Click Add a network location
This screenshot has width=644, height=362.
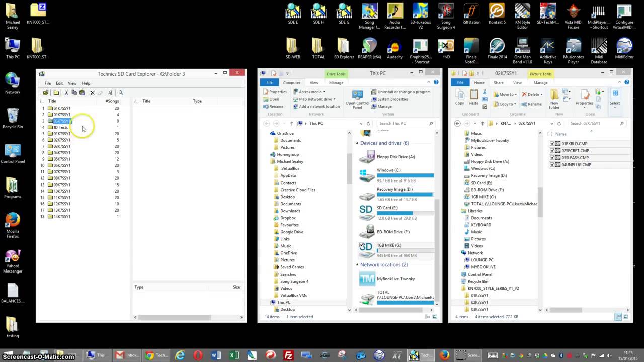click(x=316, y=107)
